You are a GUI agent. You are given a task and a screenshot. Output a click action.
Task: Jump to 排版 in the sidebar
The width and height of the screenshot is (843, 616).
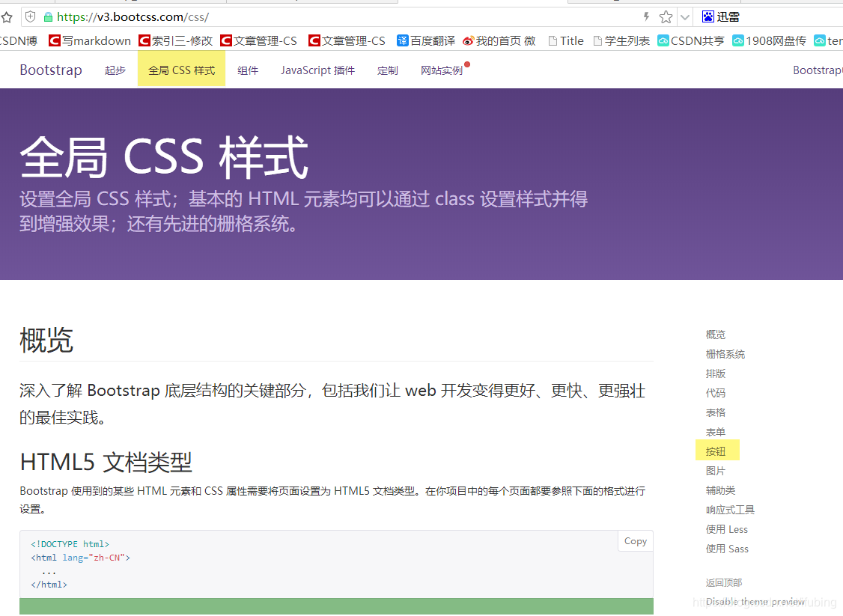[716, 373]
